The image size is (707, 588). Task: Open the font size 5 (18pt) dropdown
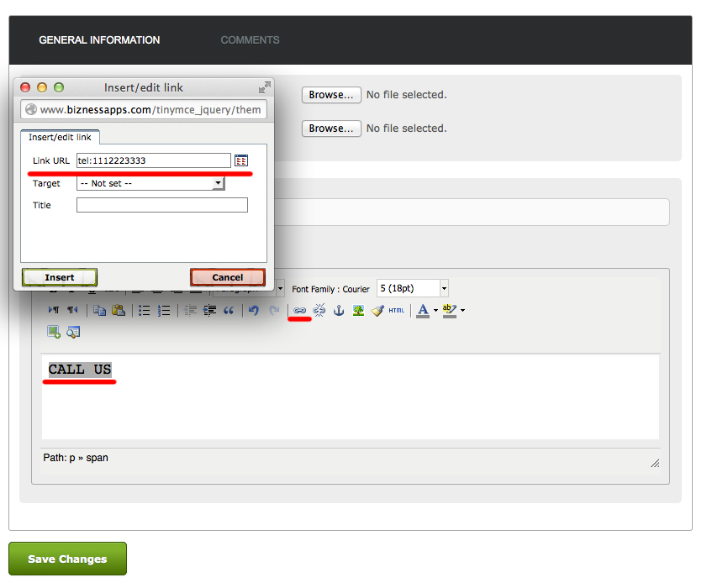click(444, 288)
